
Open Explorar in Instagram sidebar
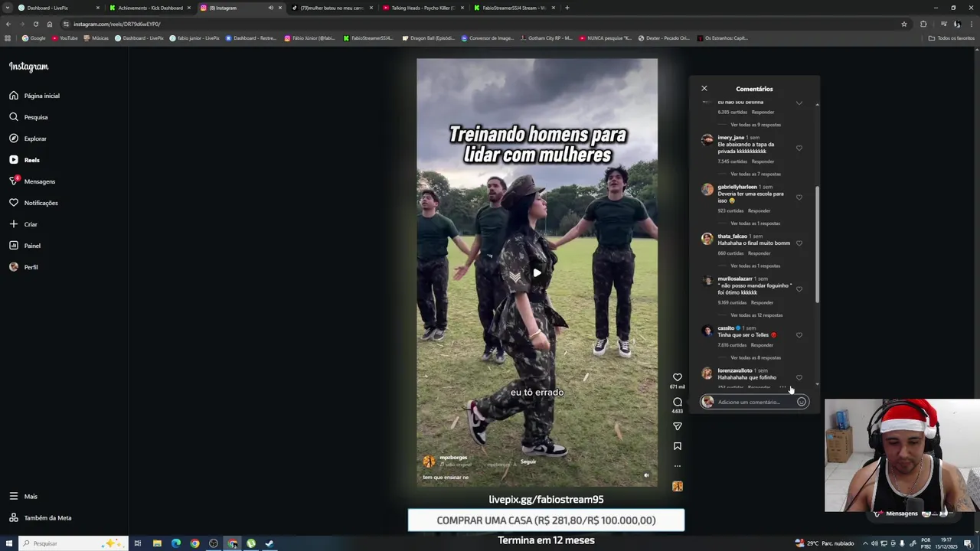pyautogui.click(x=28, y=139)
